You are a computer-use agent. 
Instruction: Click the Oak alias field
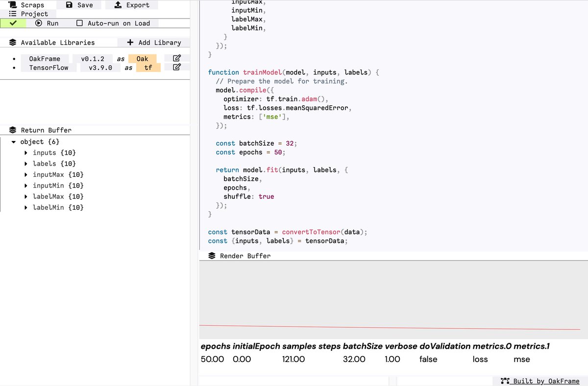tap(142, 58)
